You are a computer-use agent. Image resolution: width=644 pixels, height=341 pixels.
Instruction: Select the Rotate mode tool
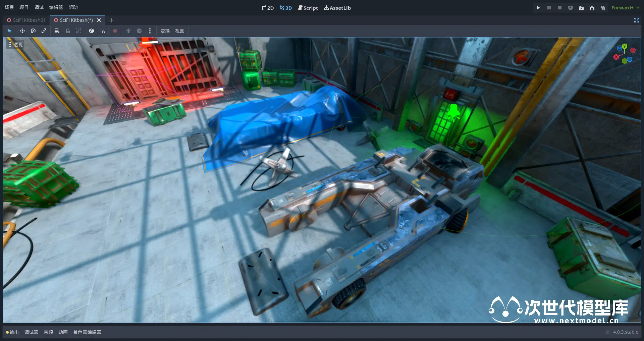(x=33, y=31)
